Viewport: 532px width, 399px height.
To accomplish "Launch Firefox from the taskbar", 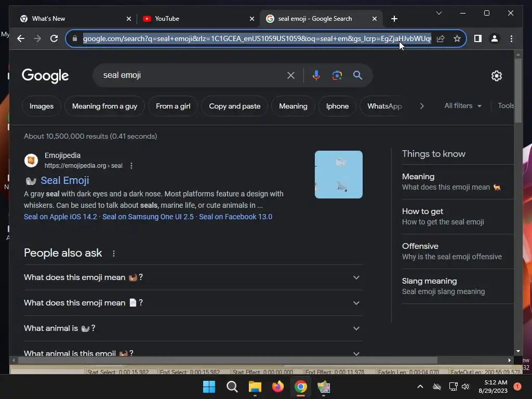I will (x=278, y=387).
